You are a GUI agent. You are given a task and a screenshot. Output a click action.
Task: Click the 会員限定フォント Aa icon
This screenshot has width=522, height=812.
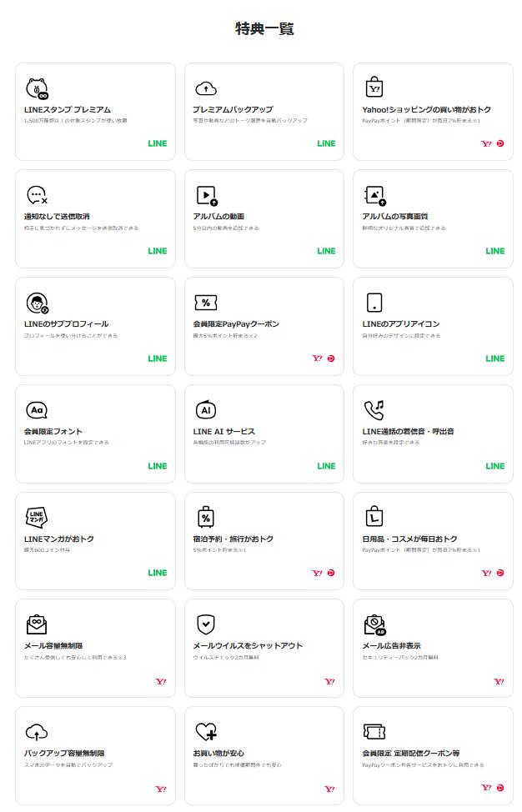pos(37,410)
